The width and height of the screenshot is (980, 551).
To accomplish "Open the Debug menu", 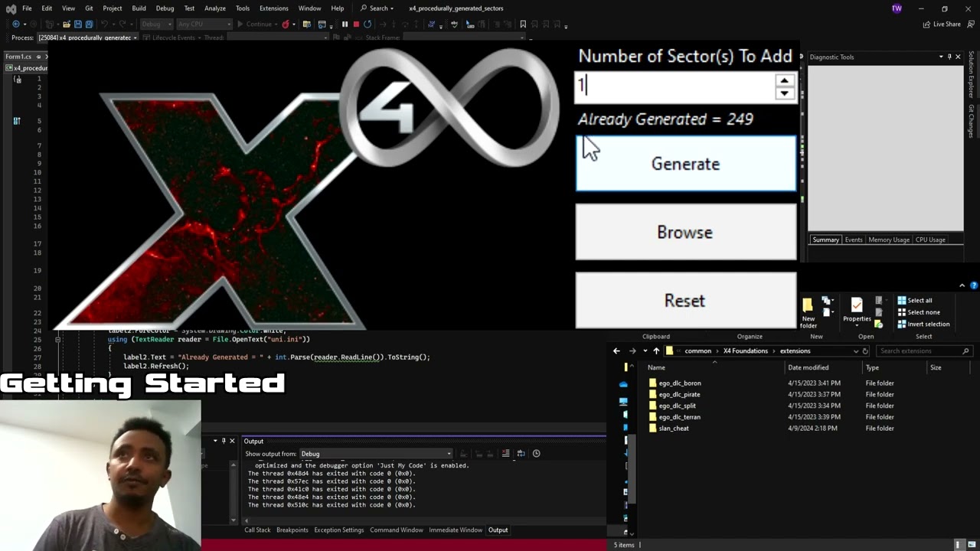I will pos(165,8).
